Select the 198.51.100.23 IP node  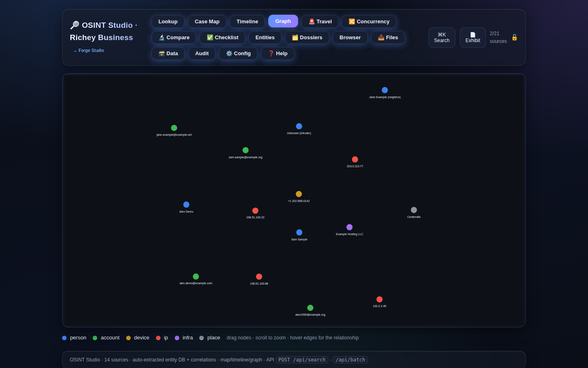(x=255, y=211)
